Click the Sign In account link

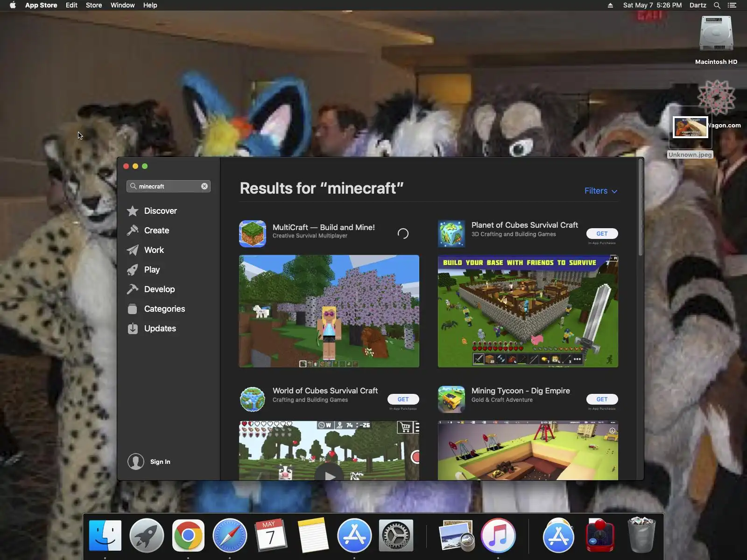click(x=160, y=462)
